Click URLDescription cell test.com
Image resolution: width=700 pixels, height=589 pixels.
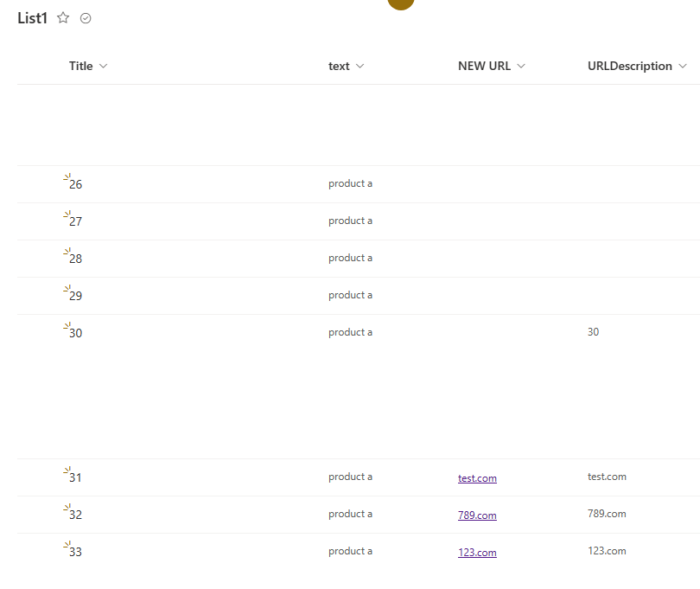(x=607, y=477)
